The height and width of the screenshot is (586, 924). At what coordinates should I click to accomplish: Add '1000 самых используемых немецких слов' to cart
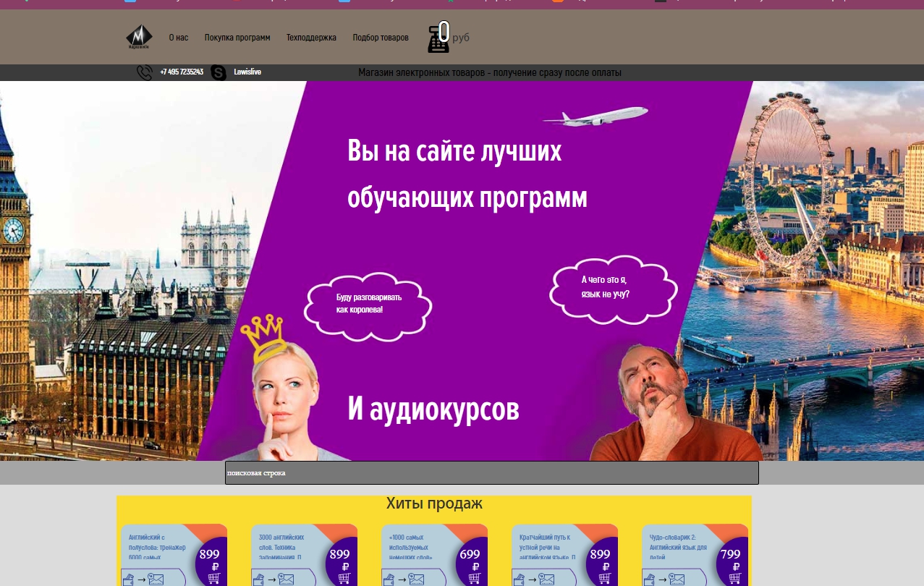click(x=475, y=579)
